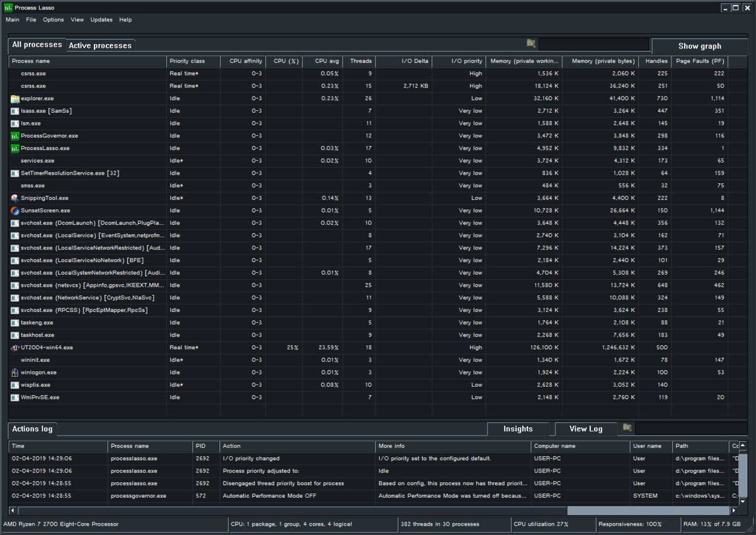756x535 pixels.
Task: Click the Show graph button
Action: (699, 46)
